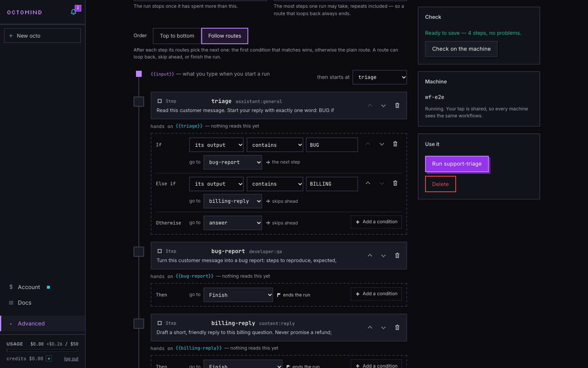Move the BUG condition down
This screenshot has height=368, width=588.
point(382,144)
